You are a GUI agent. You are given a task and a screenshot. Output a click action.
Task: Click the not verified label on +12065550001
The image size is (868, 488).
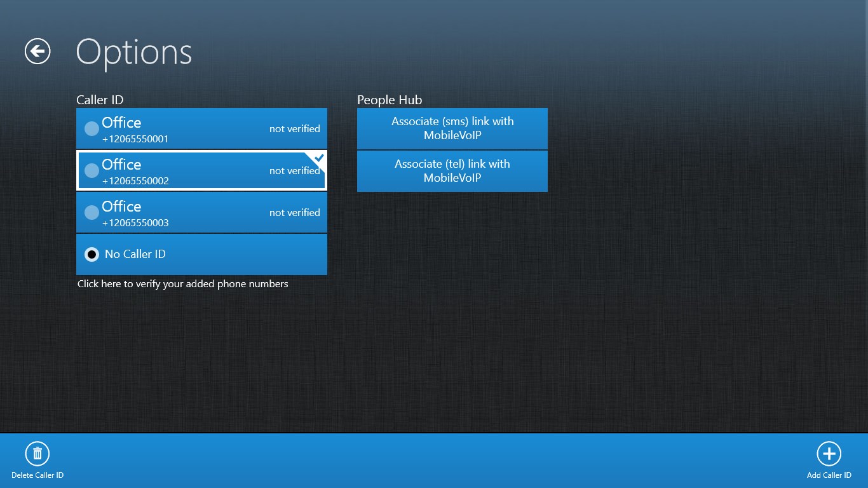295,128
